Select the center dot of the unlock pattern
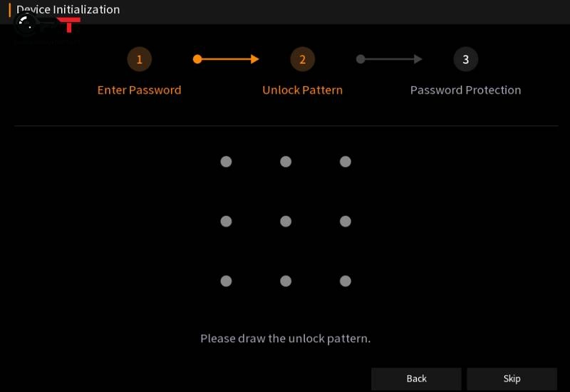The height and width of the screenshot is (392, 570). (x=286, y=222)
